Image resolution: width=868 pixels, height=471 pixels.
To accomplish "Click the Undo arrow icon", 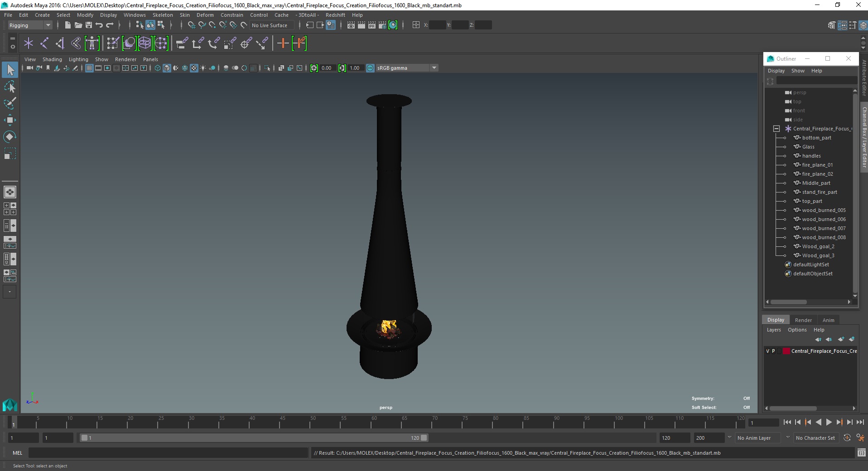I will 99,25.
